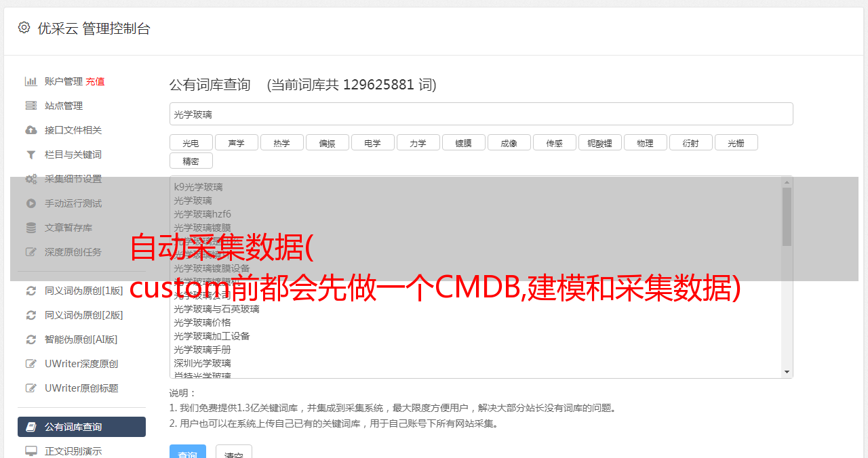
Task: Click the cloud upload icon for 接口文件相关
Action: 31,130
